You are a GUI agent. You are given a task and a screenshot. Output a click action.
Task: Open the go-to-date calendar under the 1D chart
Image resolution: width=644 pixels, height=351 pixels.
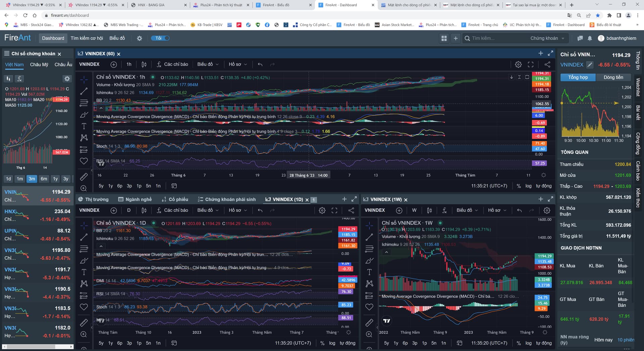(x=174, y=343)
